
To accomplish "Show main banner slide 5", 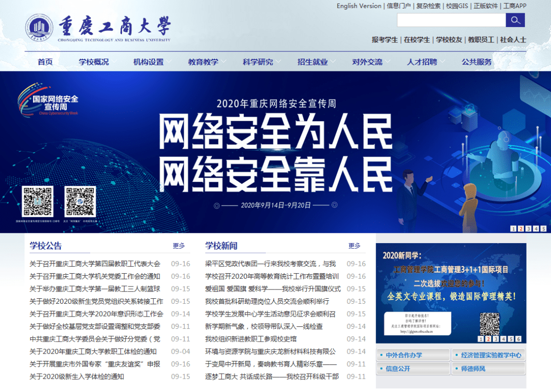I will [x=543, y=229].
